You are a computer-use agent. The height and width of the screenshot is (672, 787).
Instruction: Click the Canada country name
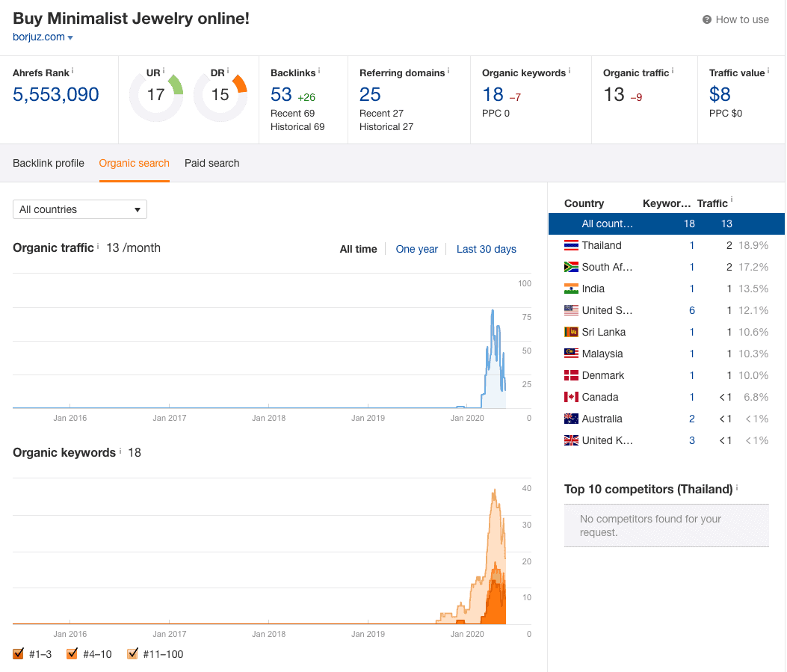click(x=600, y=397)
